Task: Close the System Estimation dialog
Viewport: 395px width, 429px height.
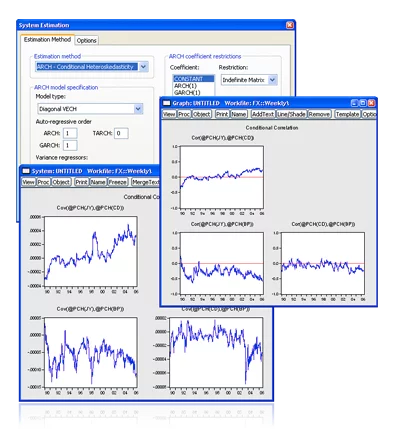Action: pyautogui.click(x=290, y=25)
